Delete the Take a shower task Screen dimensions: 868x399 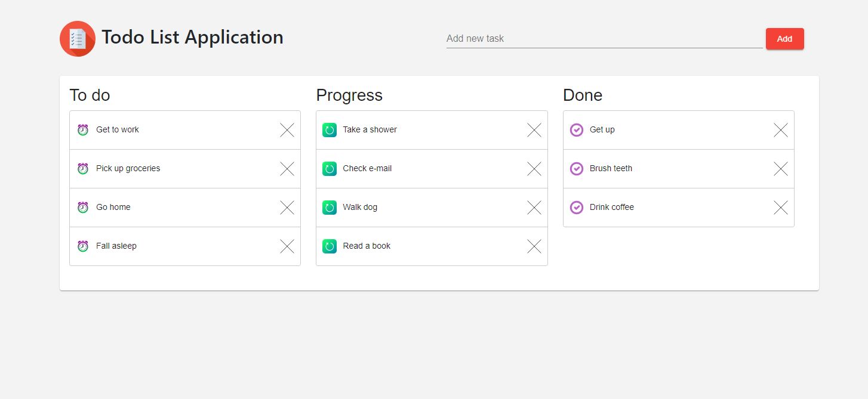pos(534,130)
